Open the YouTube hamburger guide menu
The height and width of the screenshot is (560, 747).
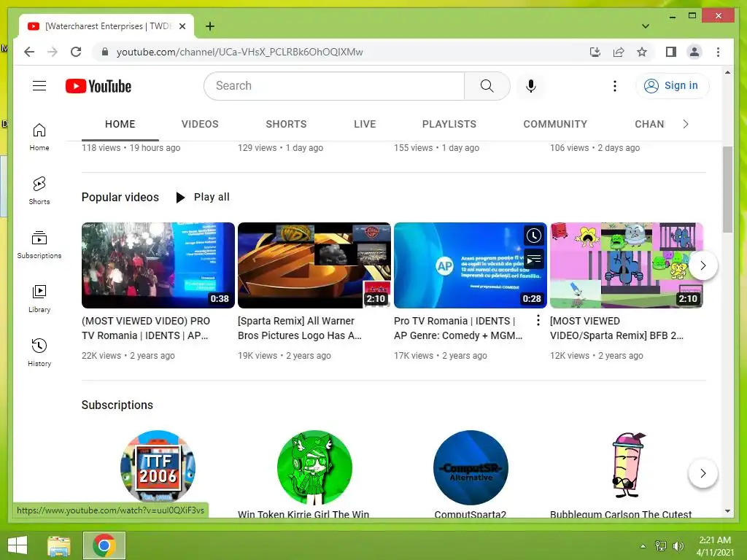coord(39,86)
